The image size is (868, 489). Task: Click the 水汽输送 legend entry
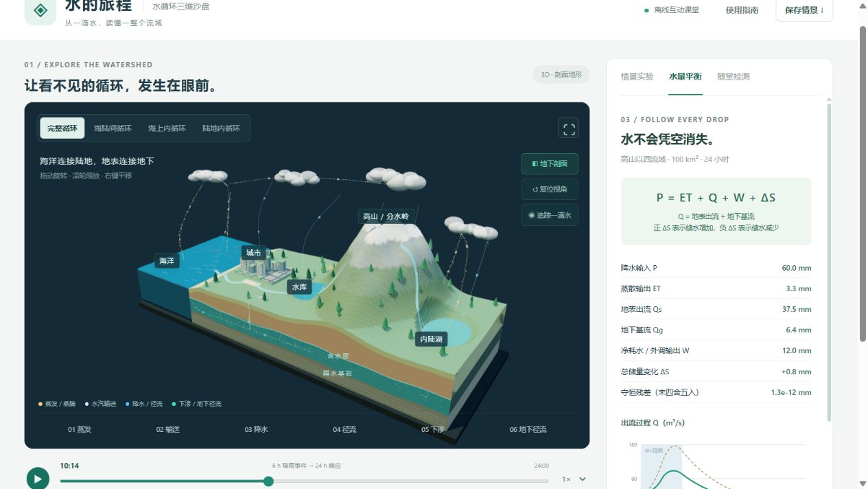coord(100,404)
